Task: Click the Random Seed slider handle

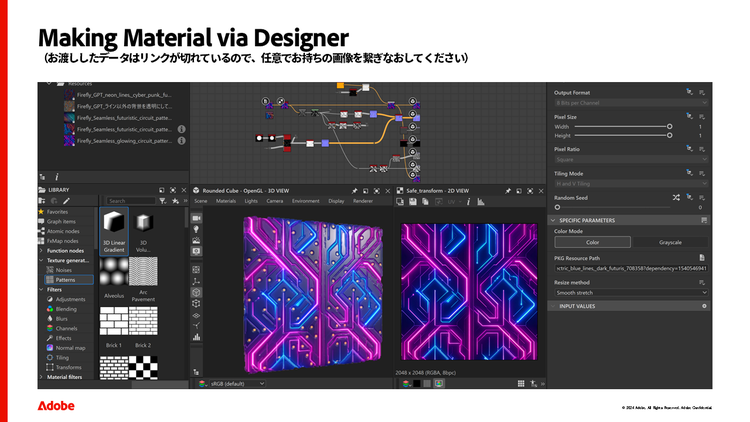Action: point(557,207)
